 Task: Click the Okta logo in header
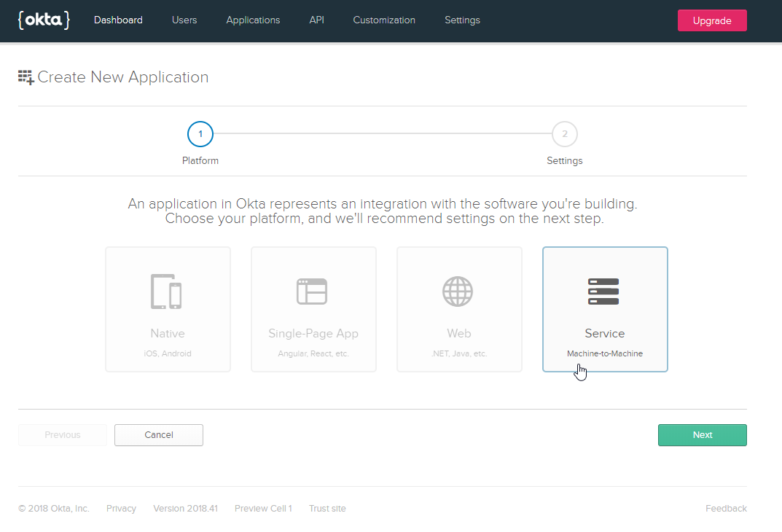pyautogui.click(x=44, y=20)
